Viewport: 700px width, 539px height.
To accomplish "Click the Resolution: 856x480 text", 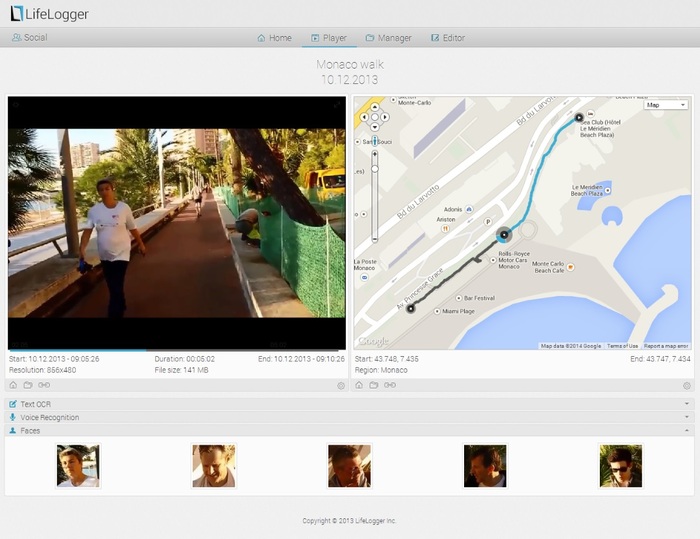I will tap(42, 370).
